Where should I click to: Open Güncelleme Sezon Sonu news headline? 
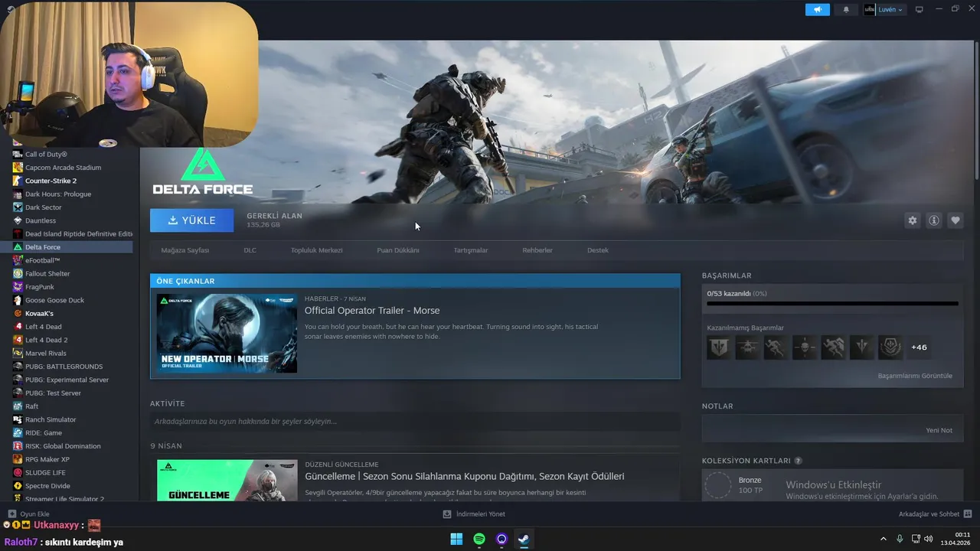465,476
